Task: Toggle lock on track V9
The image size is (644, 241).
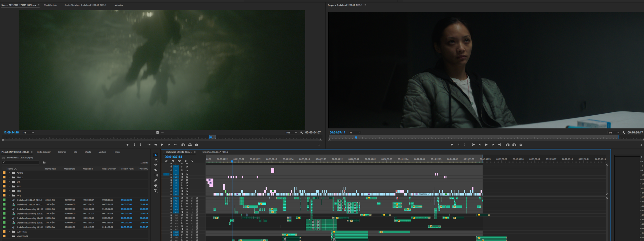Action: pos(171,170)
